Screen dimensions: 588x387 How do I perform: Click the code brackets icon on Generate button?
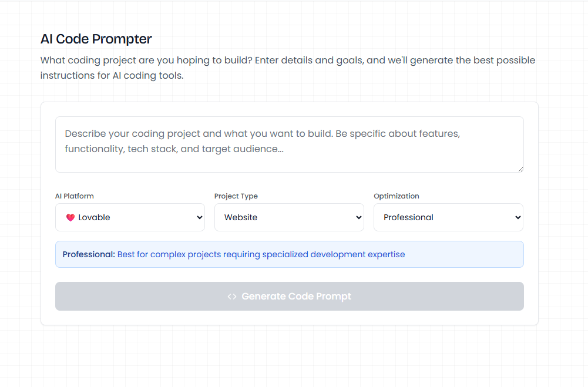(232, 297)
